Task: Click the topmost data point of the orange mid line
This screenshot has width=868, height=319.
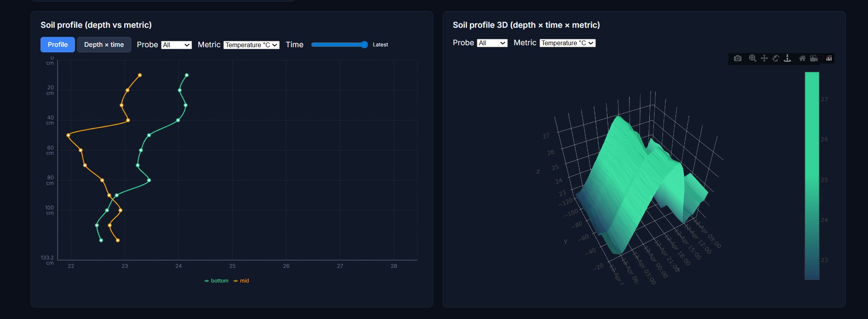Action: click(140, 75)
